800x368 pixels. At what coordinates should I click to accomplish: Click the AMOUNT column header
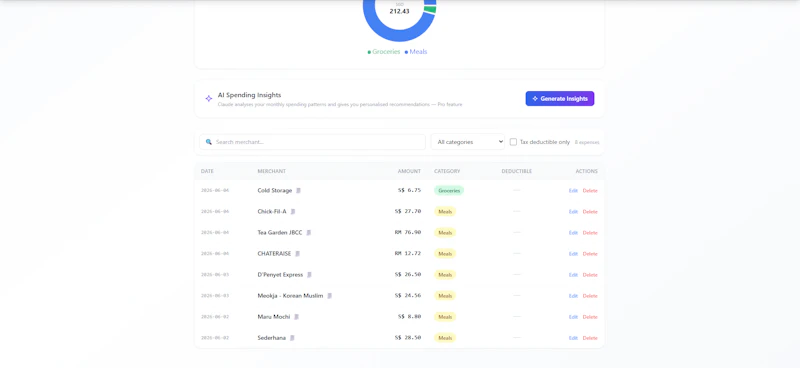[x=409, y=171]
